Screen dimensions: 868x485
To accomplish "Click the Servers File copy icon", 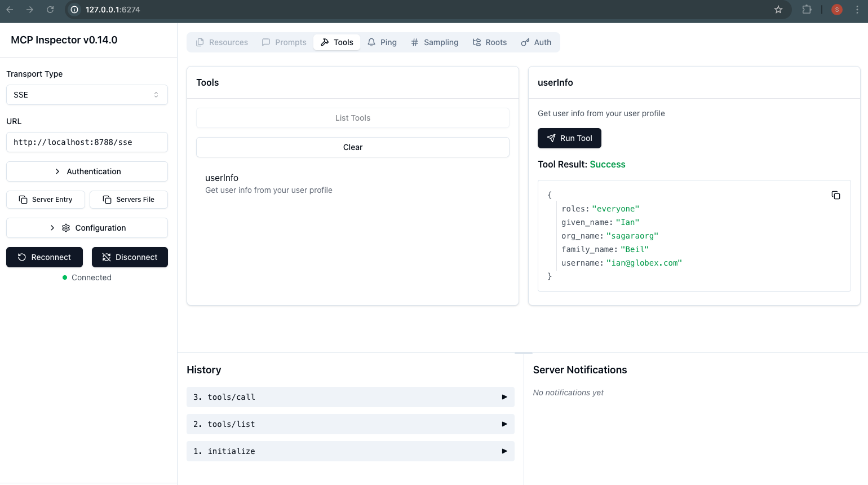I will (107, 200).
